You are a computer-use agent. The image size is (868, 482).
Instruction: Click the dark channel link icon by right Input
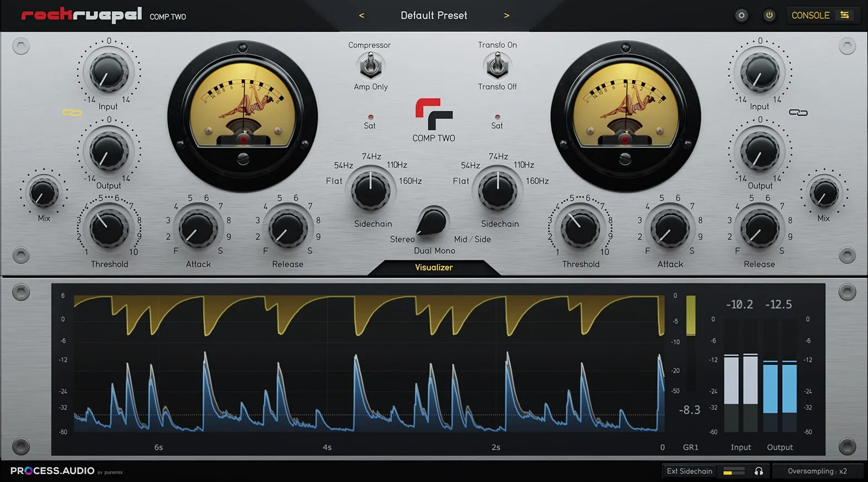click(798, 112)
